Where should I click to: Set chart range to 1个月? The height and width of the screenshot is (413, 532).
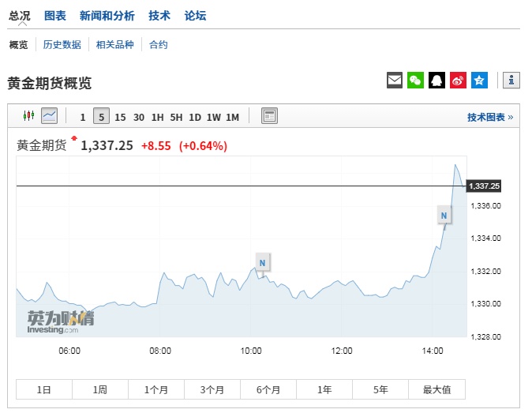156,390
